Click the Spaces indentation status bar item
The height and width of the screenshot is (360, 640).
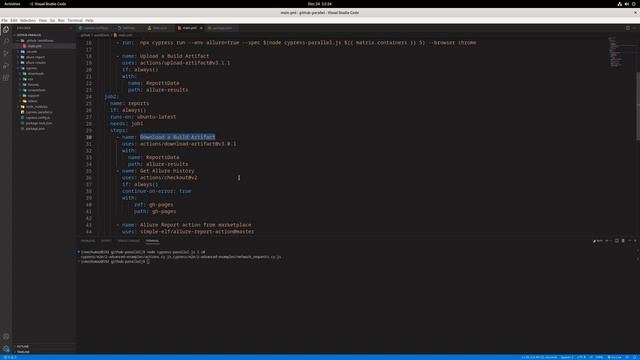(x=567, y=357)
